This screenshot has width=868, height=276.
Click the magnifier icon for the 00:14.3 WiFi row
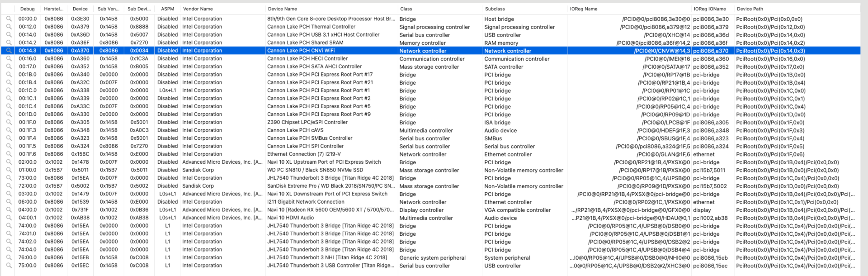[x=9, y=51]
